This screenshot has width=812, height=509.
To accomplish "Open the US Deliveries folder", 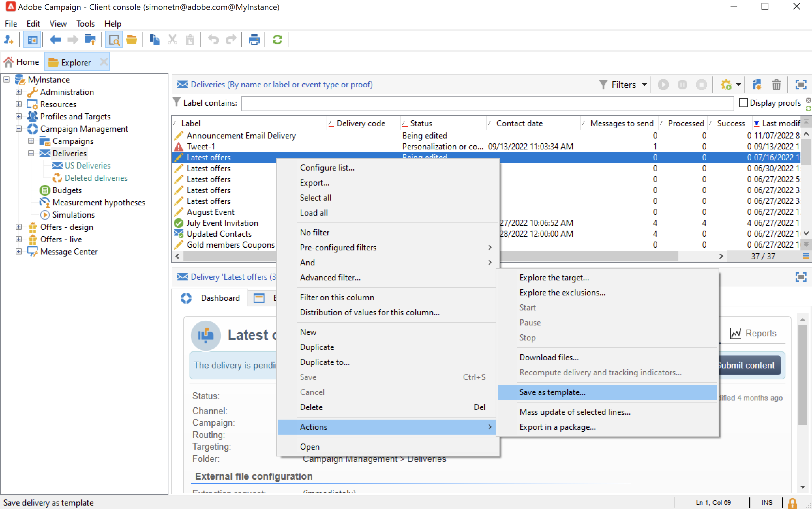I will click(87, 165).
